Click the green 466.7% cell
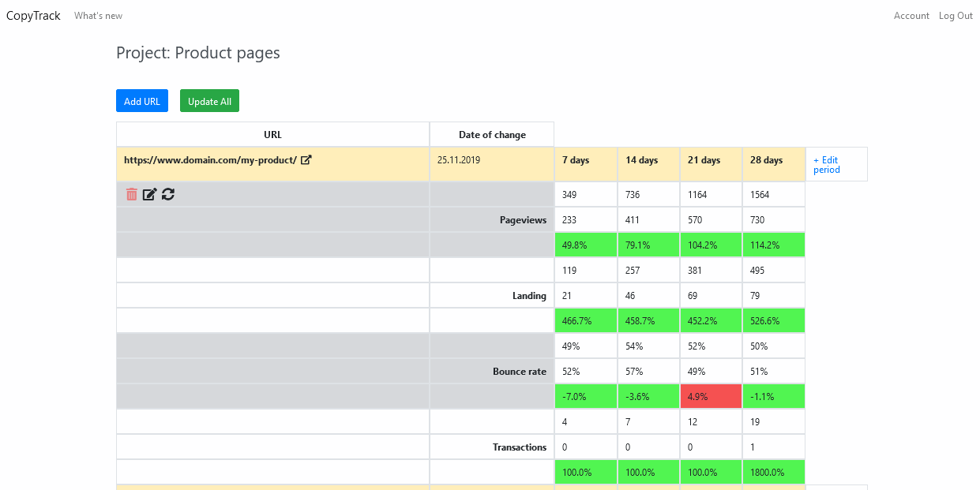 585,320
